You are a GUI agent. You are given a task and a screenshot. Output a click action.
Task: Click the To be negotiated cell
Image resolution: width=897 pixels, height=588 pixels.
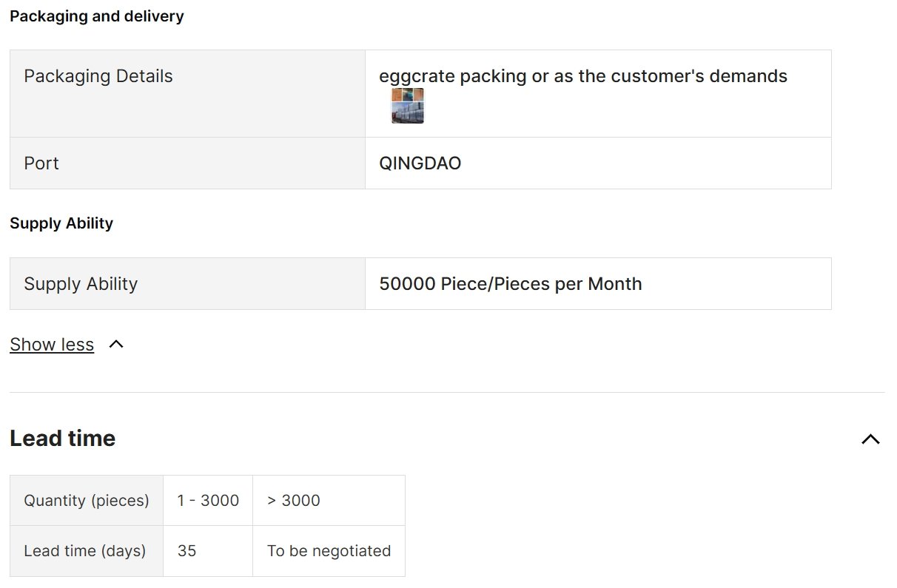[x=329, y=551]
